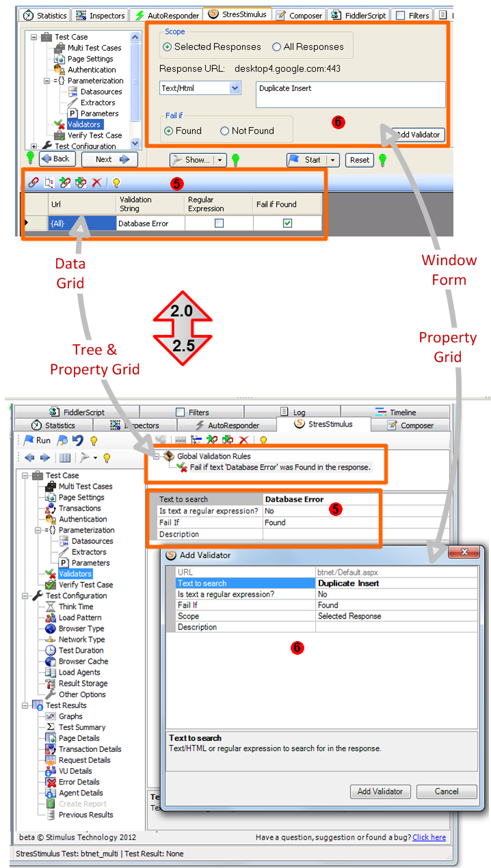Screen dimensions: 491x868
Task: Click Cancel in the Add Validator dialog
Action: pyautogui.click(x=447, y=791)
